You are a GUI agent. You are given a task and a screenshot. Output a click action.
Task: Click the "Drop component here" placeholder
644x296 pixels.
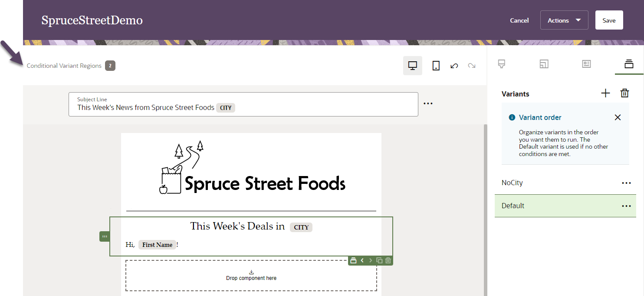pyautogui.click(x=251, y=276)
